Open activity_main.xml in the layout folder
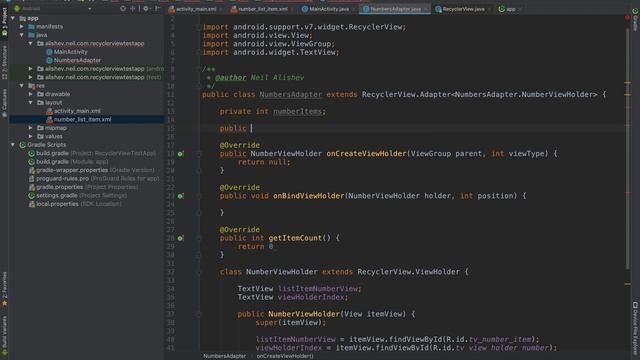640x360 pixels. (77, 111)
